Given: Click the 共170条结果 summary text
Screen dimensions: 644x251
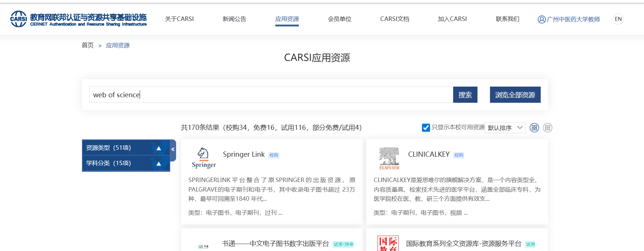Looking at the screenshot, I should click(271, 128).
